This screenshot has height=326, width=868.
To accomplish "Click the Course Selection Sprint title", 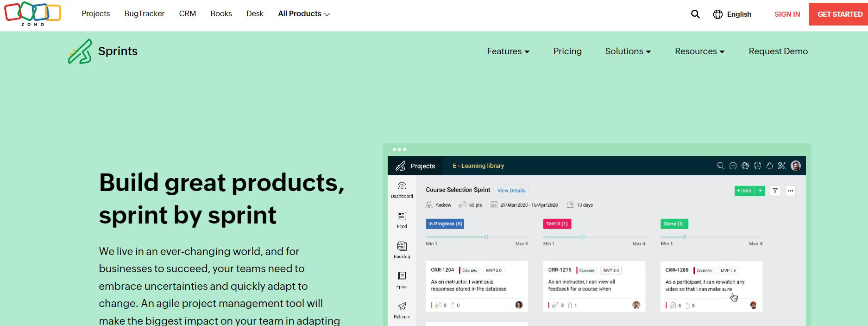I will 458,190.
